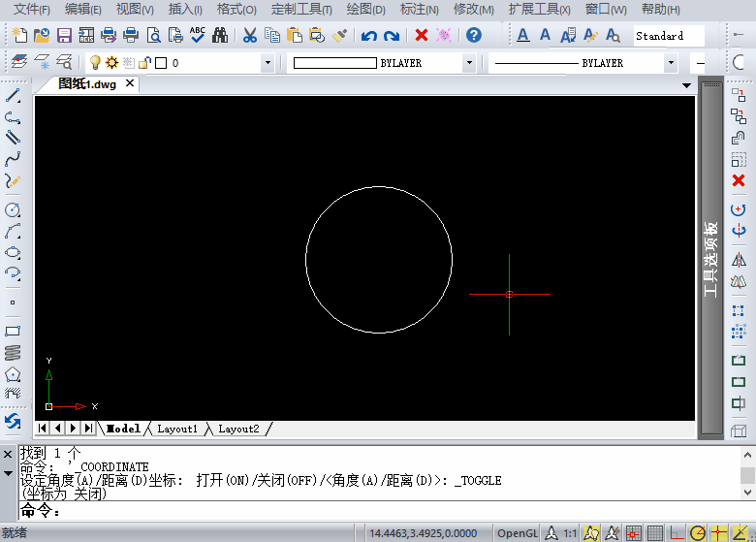Toggle Object Snap in status bar
The height and width of the screenshot is (542, 756).
718,533
